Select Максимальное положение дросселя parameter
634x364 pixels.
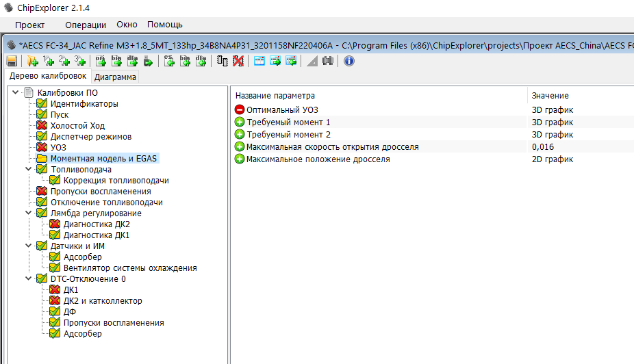click(x=318, y=159)
